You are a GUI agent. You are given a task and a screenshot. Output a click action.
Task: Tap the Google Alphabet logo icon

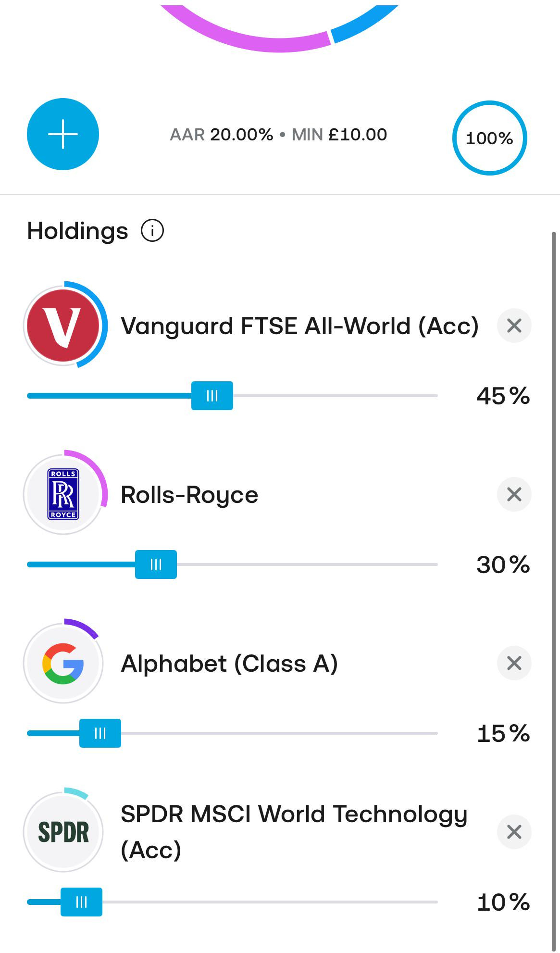(x=63, y=663)
